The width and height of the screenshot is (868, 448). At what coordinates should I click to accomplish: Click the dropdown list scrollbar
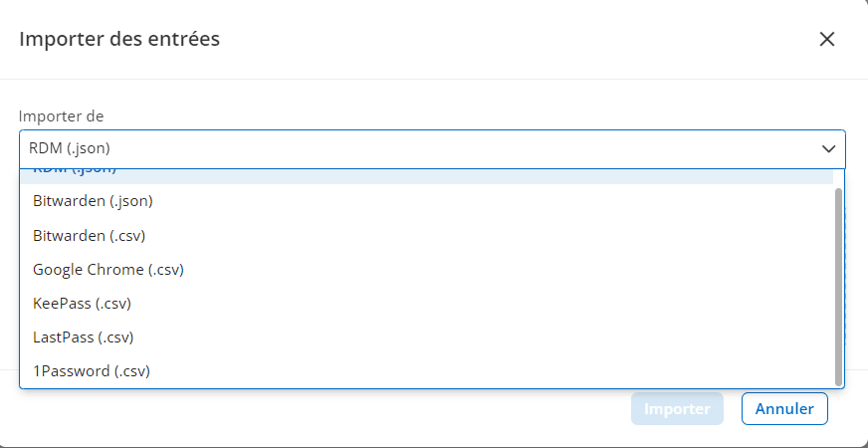[838, 284]
